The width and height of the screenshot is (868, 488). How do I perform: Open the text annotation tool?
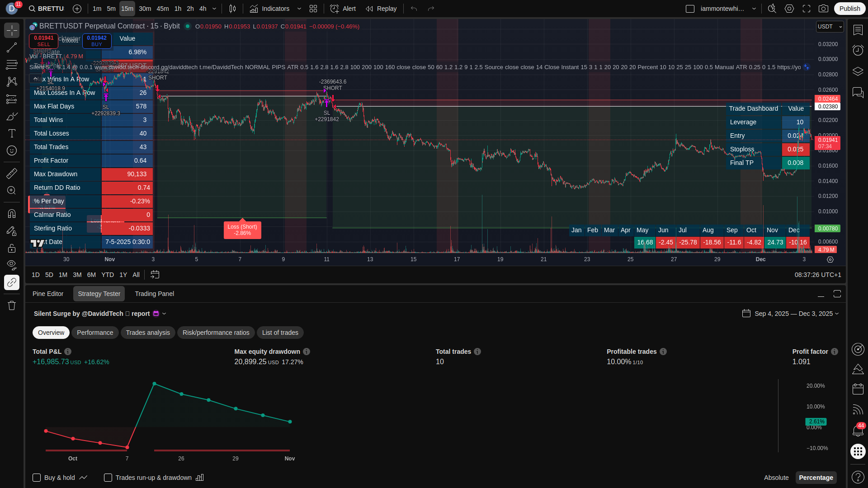(x=12, y=133)
